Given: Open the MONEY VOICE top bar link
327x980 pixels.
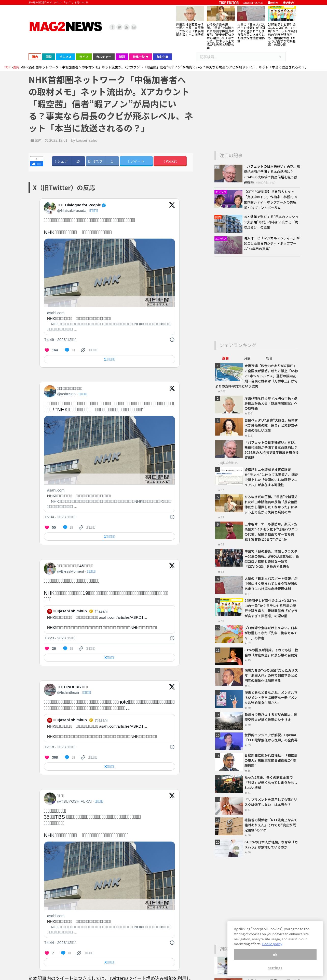Looking at the screenshot, I should point(253,3).
